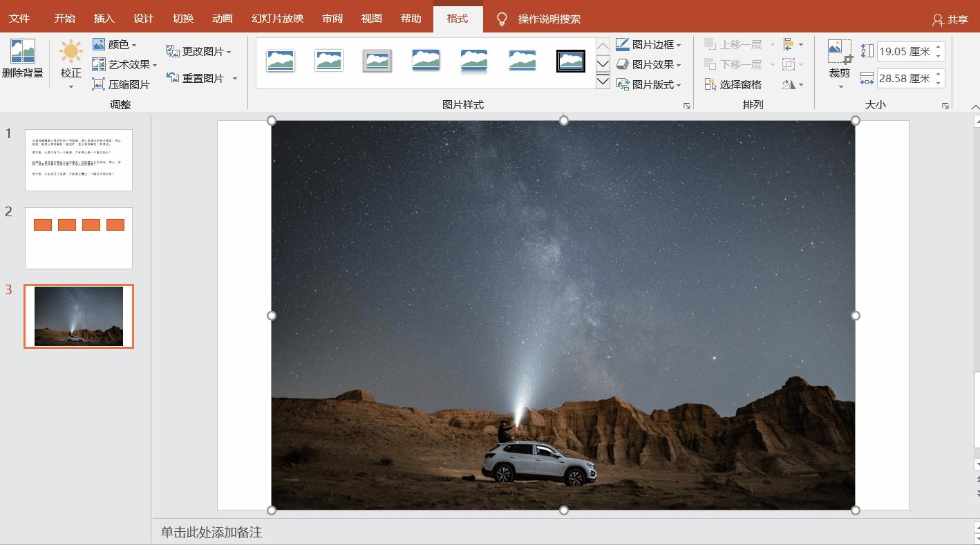980x545 pixels.
Task: Open the 插入 ribbon tab
Action: click(104, 19)
